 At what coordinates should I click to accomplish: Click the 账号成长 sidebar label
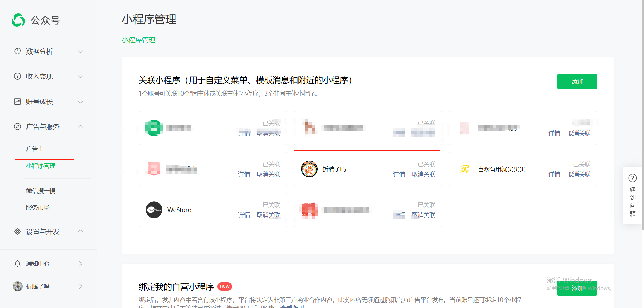coord(40,102)
